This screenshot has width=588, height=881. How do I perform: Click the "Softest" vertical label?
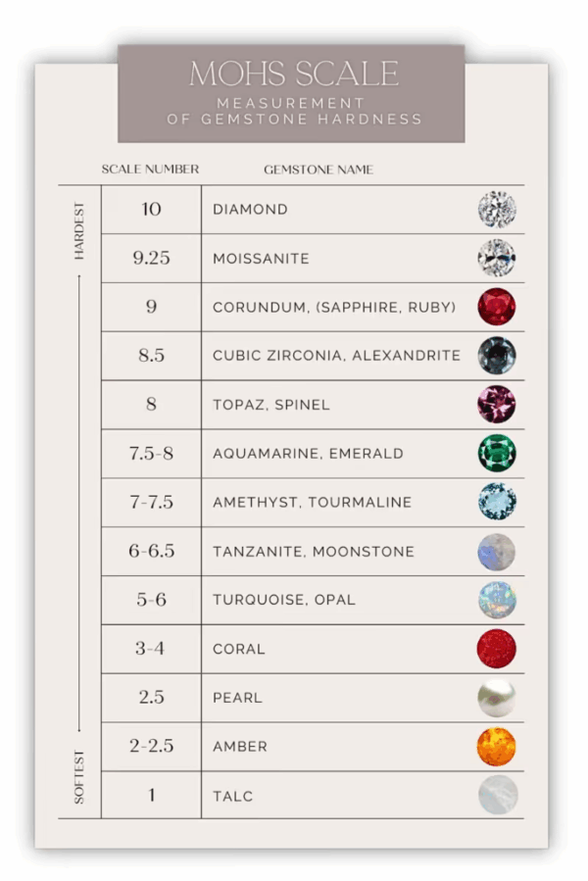(79, 776)
